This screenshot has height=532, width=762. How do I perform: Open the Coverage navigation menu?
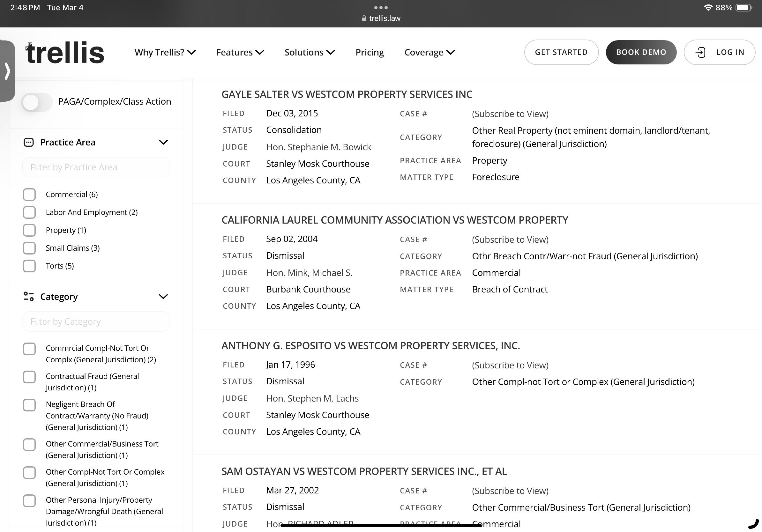[430, 52]
